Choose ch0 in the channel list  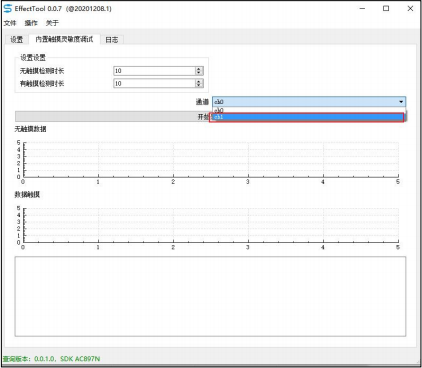point(309,110)
